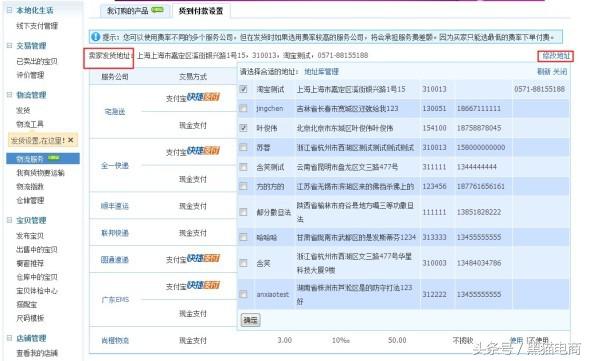Viewport: 590px width, 361px height.
Task: Collapse the 物流管理 sidebar section
Action: (x=9, y=94)
